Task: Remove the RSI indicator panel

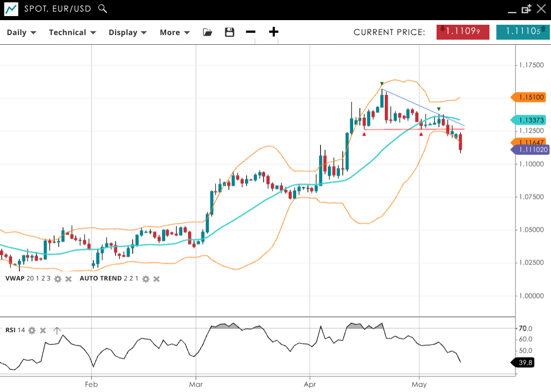Action: 43,330
